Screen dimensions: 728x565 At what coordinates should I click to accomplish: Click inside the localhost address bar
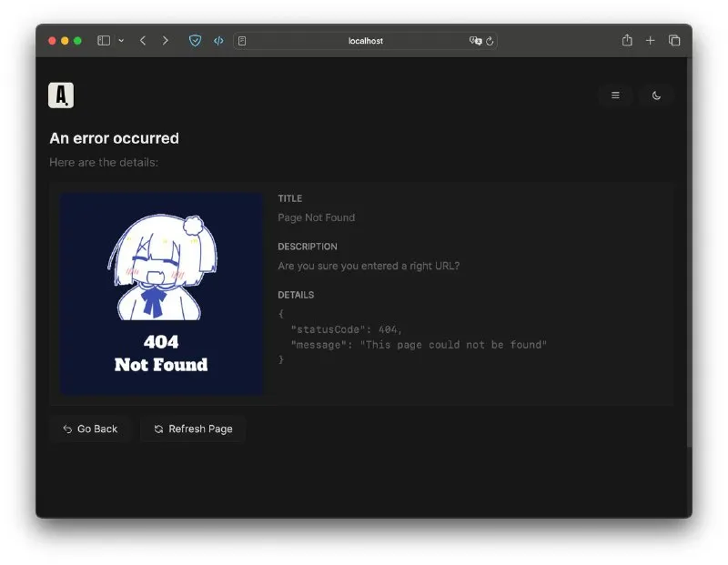point(364,40)
